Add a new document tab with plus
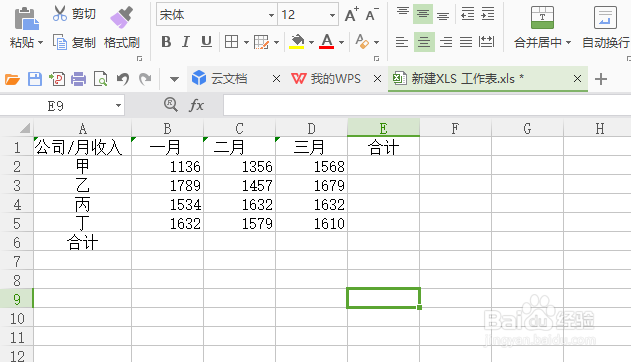The image size is (631, 362). coord(601,79)
